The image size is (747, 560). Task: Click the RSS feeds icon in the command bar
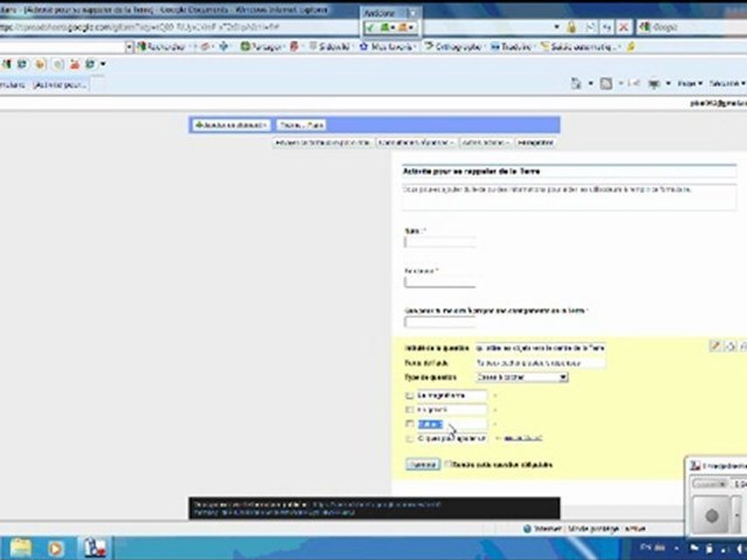point(605,83)
